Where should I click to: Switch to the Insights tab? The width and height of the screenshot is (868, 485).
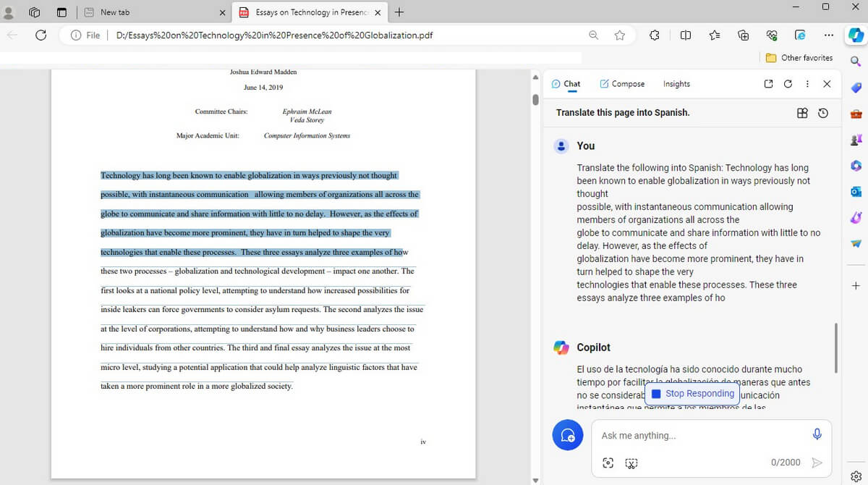pos(676,84)
